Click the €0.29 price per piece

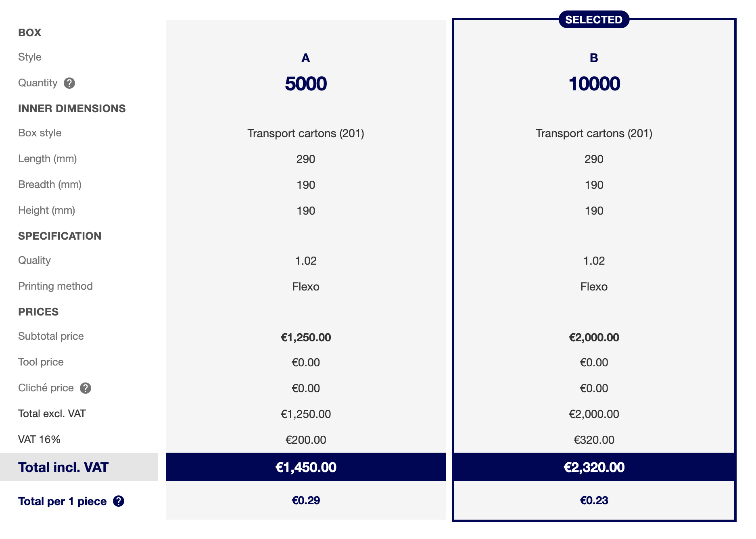(x=306, y=501)
